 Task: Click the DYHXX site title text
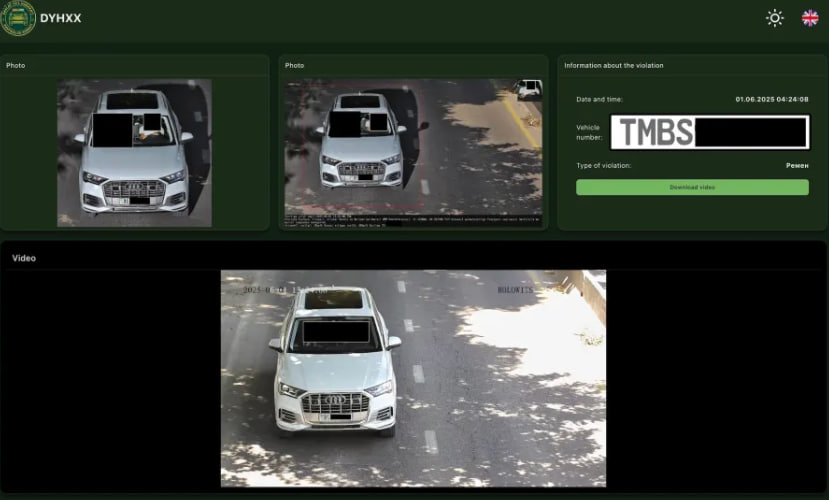(59, 18)
